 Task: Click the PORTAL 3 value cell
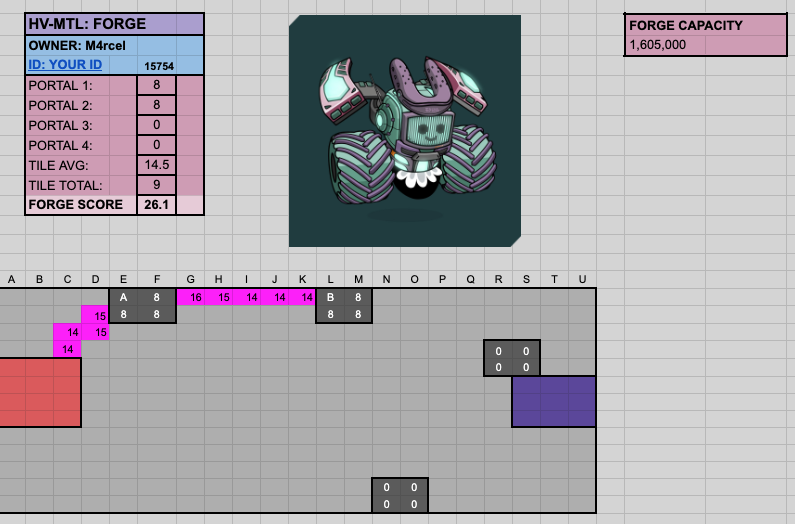tap(157, 125)
